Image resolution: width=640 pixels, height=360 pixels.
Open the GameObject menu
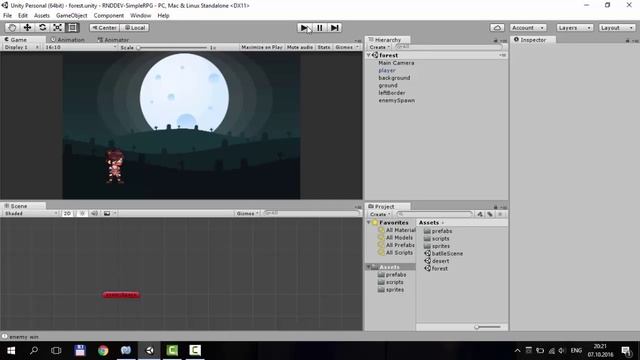pos(72,16)
